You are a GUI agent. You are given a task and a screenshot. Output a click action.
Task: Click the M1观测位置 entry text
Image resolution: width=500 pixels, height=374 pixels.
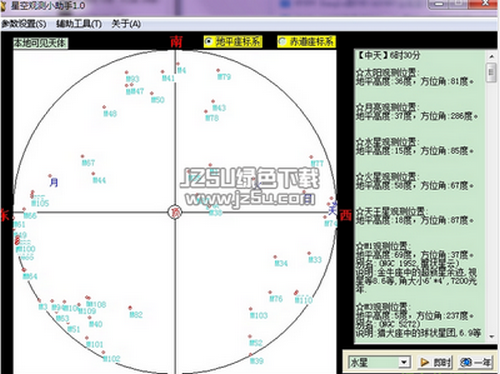(383, 246)
